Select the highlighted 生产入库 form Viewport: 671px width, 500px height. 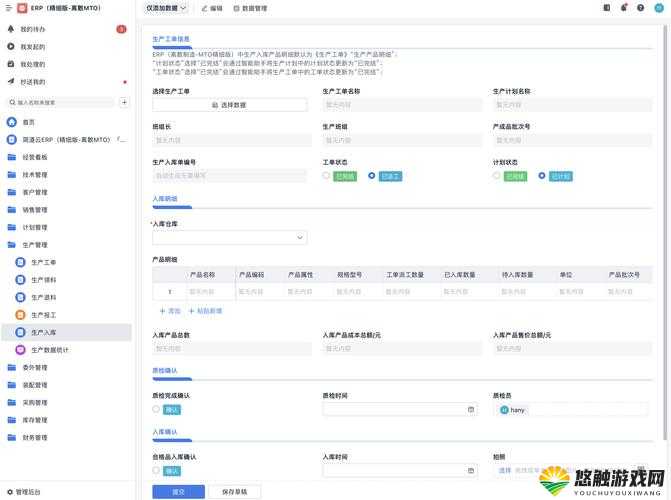pyautogui.click(x=66, y=332)
